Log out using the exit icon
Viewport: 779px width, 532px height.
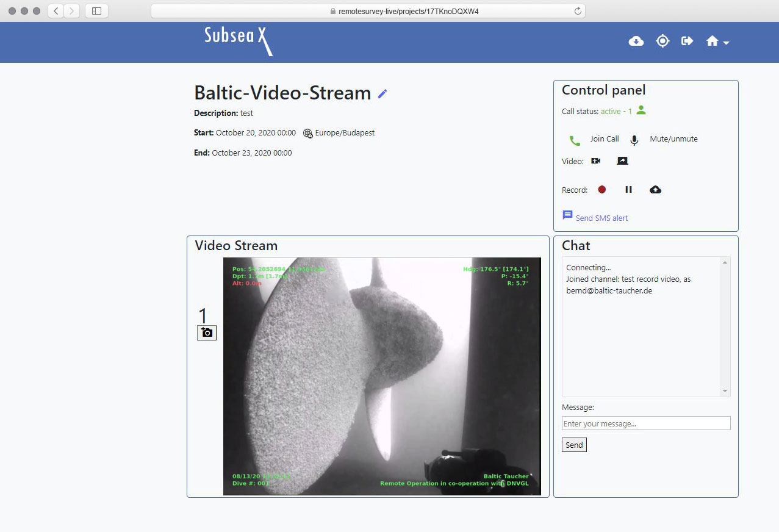pos(687,41)
